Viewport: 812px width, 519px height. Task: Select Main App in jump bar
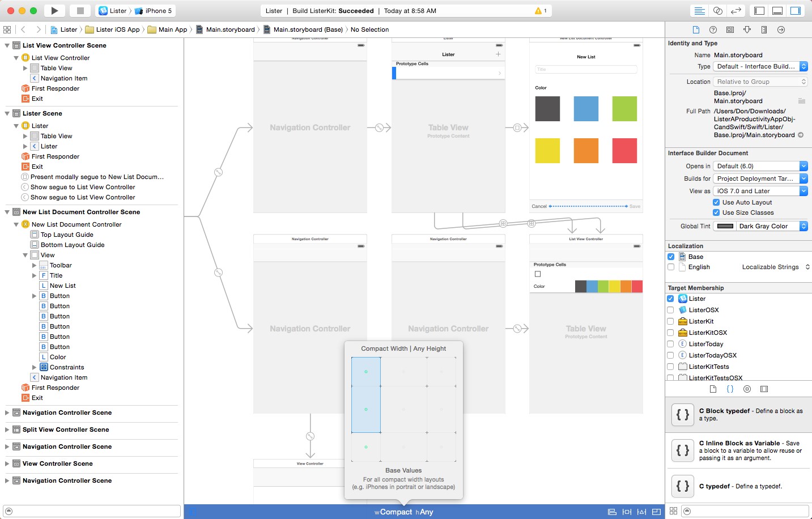[x=167, y=29]
